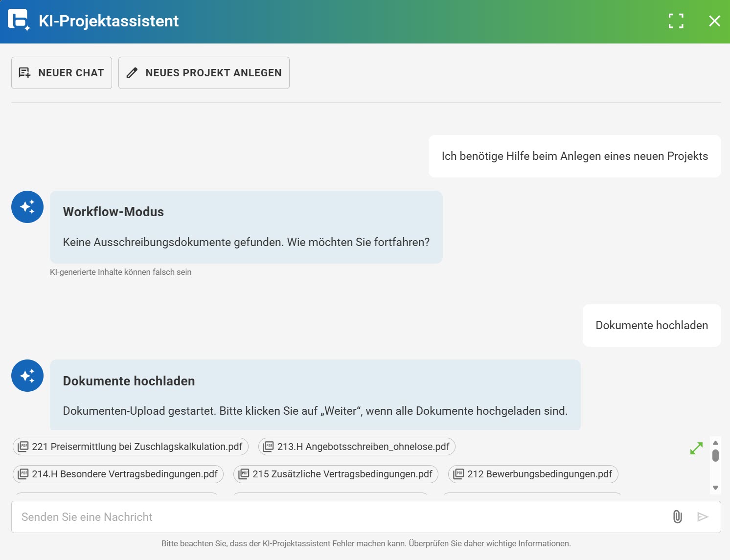Click into the Senden Sie eine Nachricht field
Image resolution: width=730 pixels, height=560 pixels.
(196, 516)
